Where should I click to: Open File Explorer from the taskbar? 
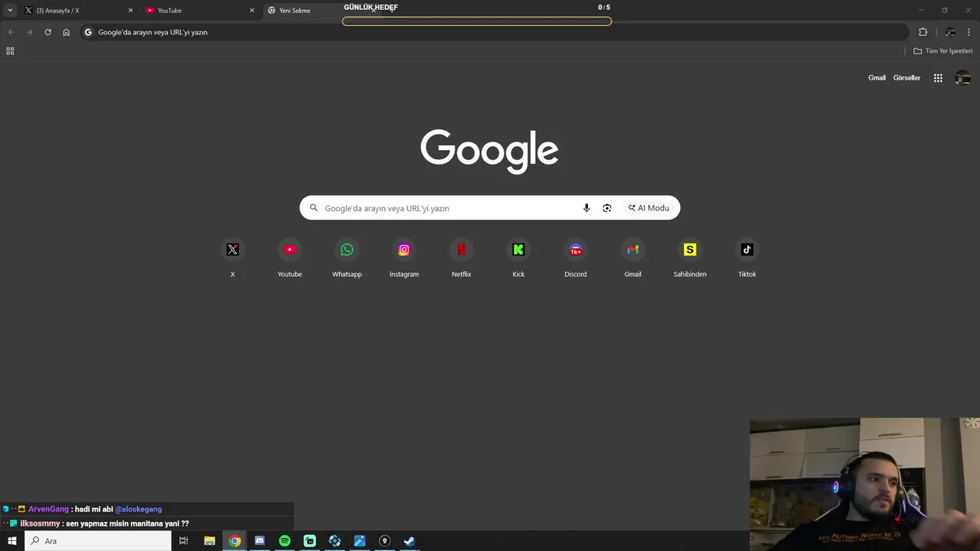click(x=209, y=541)
